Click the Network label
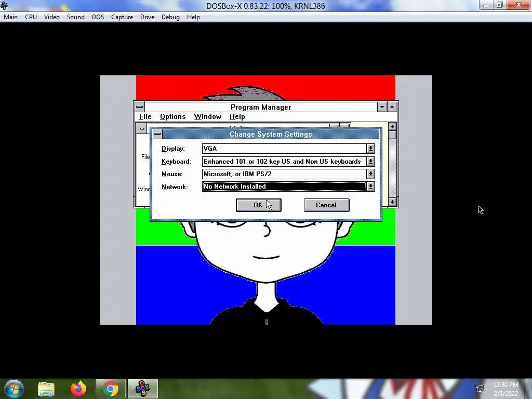The width and height of the screenshot is (532, 399). pyautogui.click(x=175, y=187)
